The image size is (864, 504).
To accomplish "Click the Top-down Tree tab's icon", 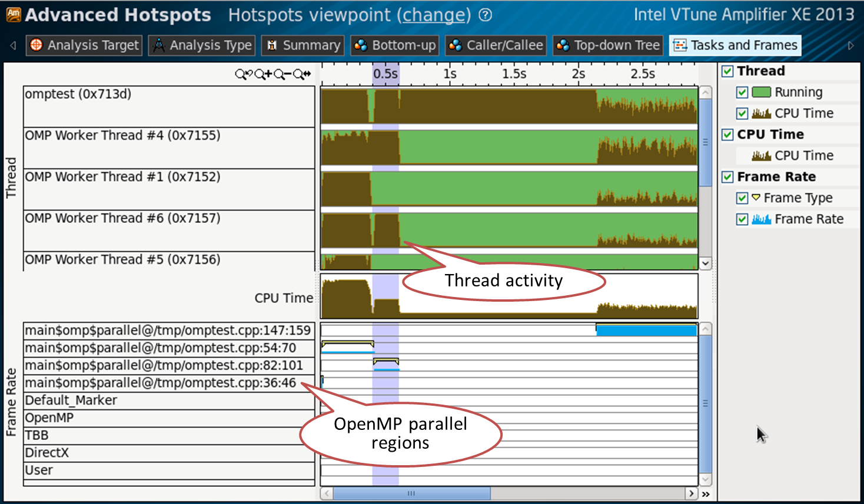I will tap(563, 45).
